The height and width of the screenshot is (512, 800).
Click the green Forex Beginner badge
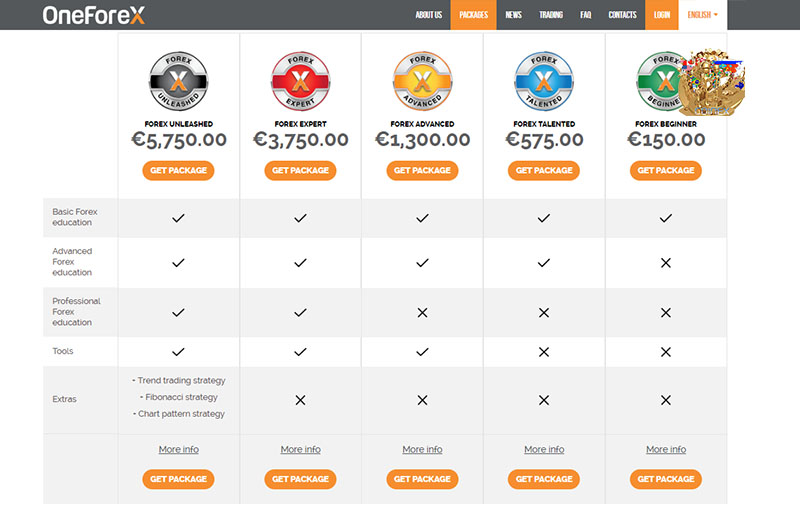click(658, 81)
